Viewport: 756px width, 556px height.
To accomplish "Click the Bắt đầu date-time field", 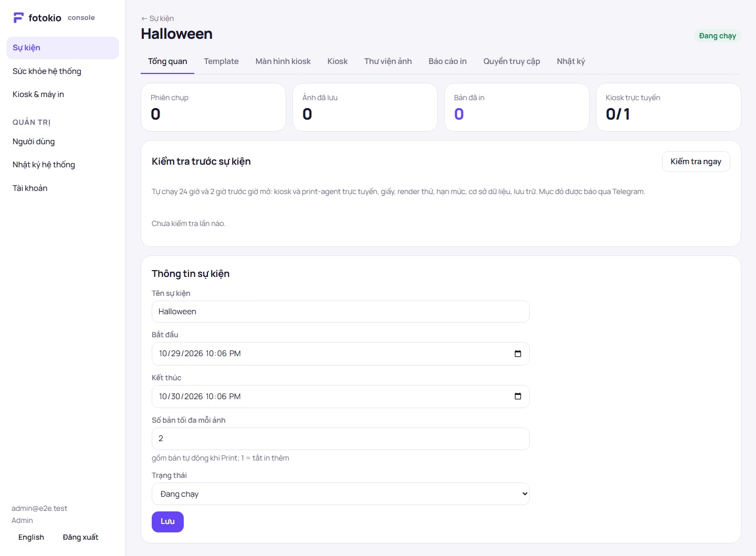I will pos(340,354).
